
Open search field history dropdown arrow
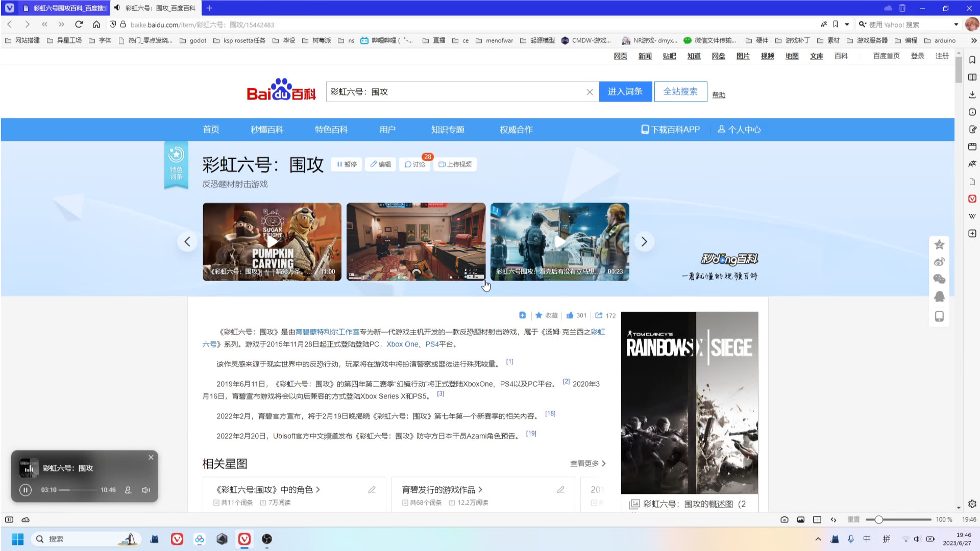point(956,24)
